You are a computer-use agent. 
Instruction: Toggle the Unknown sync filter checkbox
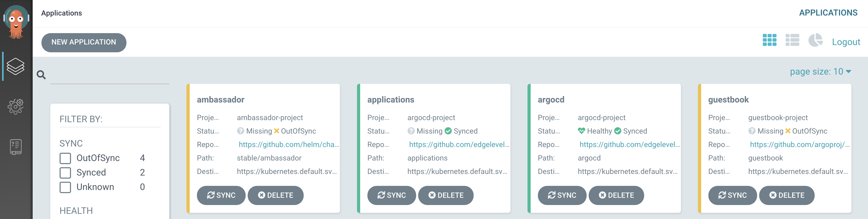point(65,187)
